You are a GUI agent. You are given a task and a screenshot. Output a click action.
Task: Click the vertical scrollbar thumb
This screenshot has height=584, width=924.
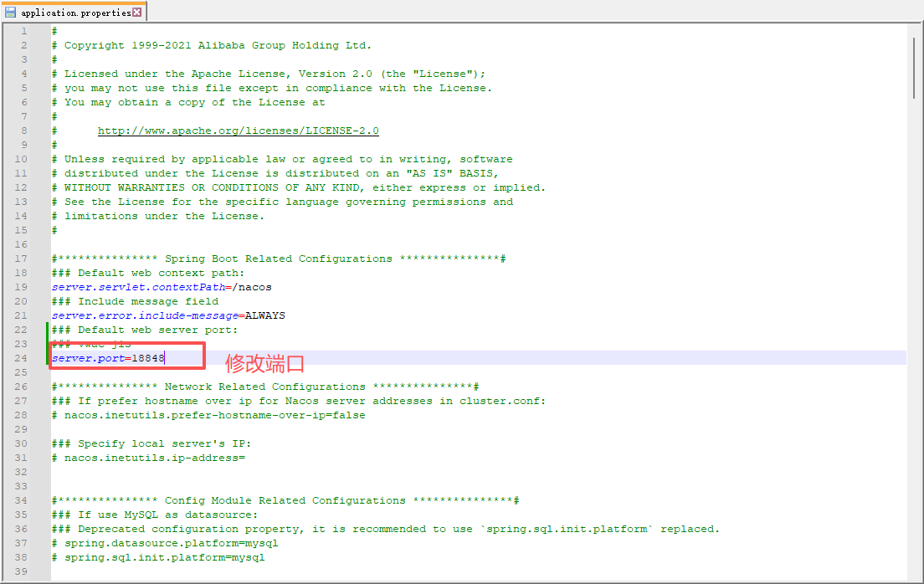click(x=914, y=68)
